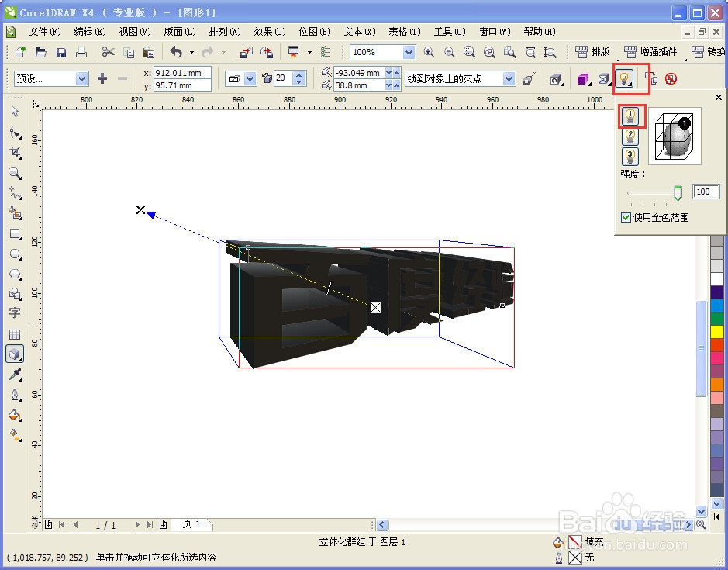Pick the green palette swatch
The height and width of the screenshot is (570, 728).
tap(717, 318)
